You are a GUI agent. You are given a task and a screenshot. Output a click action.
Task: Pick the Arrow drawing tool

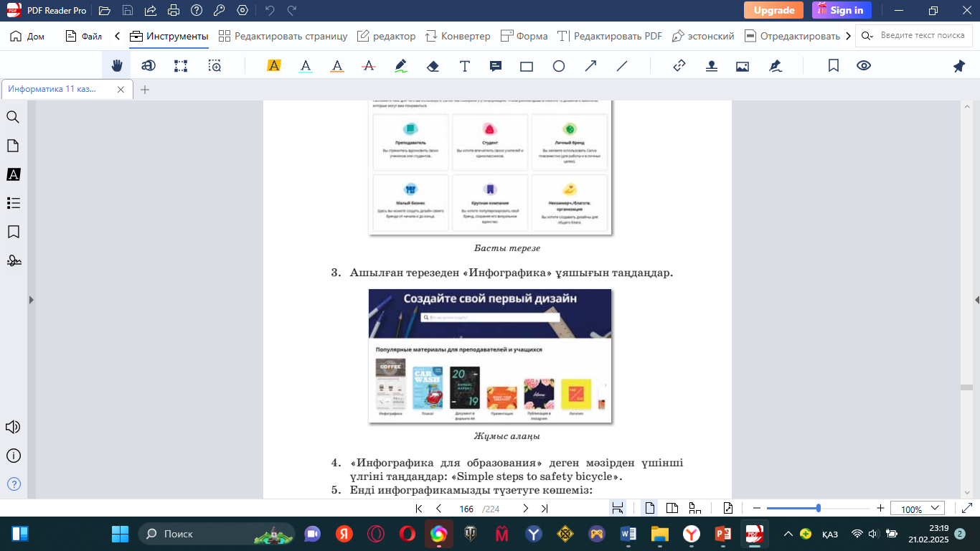pyautogui.click(x=590, y=66)
